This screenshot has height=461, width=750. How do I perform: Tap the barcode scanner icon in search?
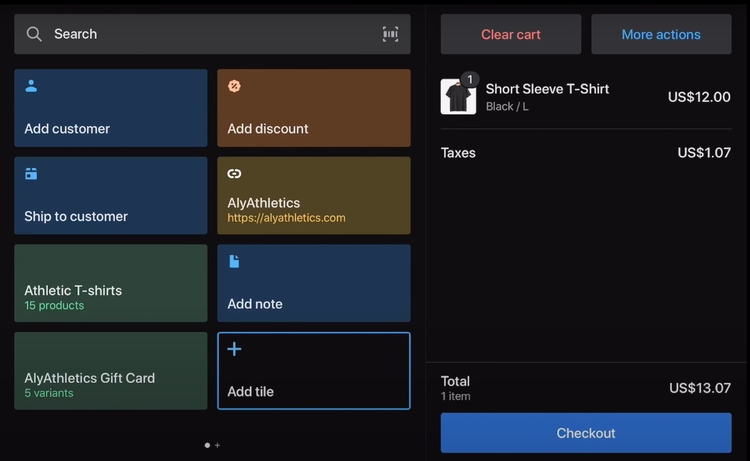coord(390,34)
